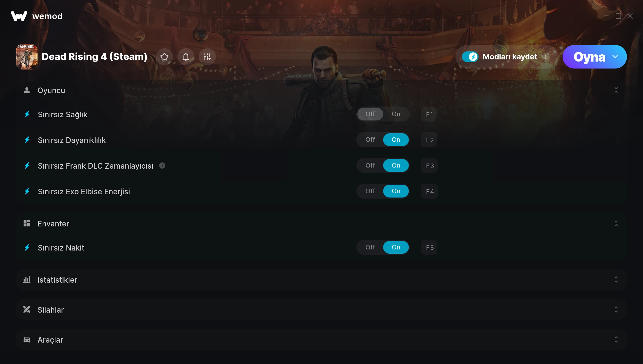Open the Araçlar category
This screenshot has height=364, width=643.
(321, 340)
